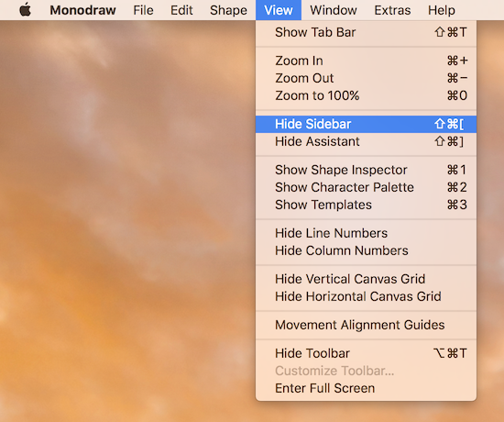Hide Vertical Canvas Grid
The height and width of the screenshot is (422, 504).
coord(367,279)
